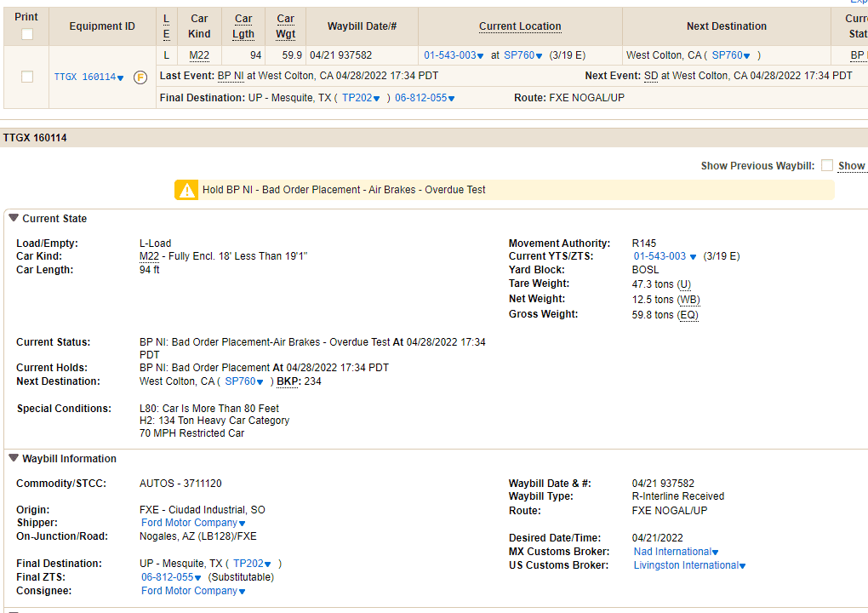Click the (U) tare weight code
Image resolution: width=868 pixels, height=613 pixels.
point(683,284)
